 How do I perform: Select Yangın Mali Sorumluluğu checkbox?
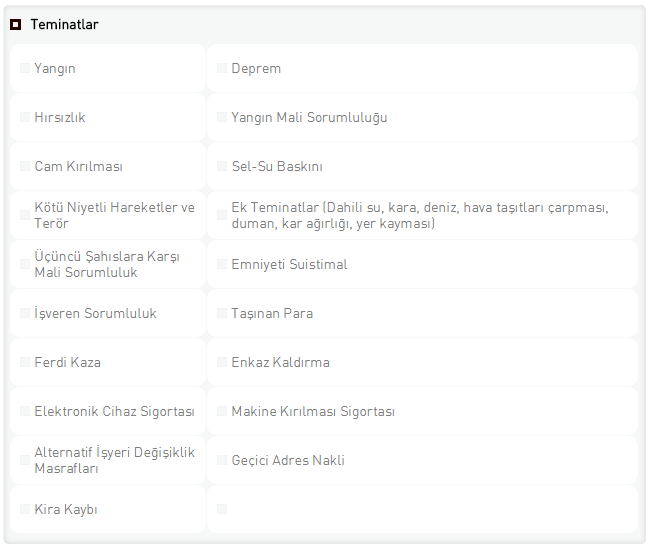point(222,117)
